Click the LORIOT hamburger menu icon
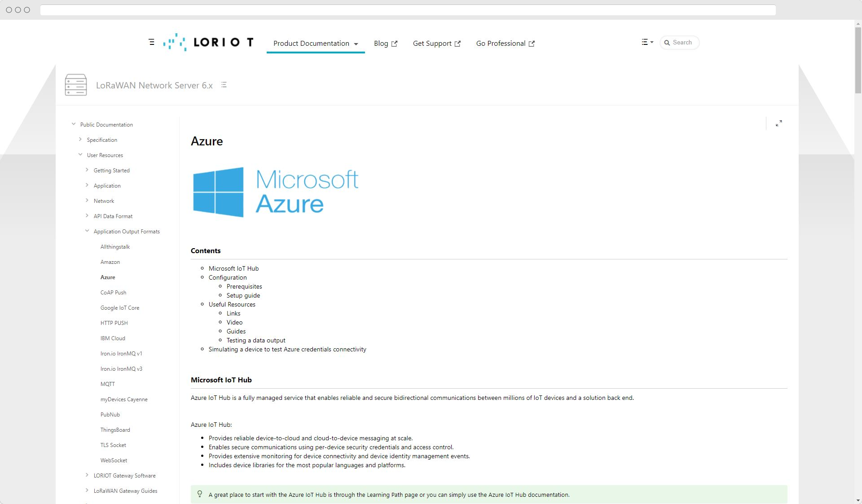Viewport: 862px width, 504px height. 151,43
